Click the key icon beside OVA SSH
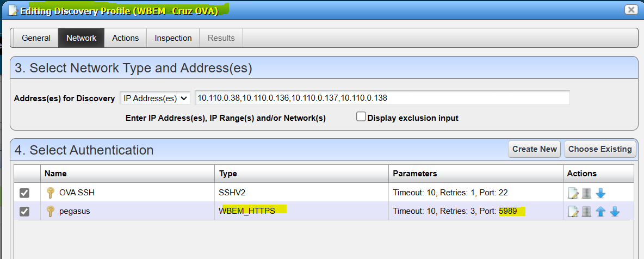 tap(50, 193)
